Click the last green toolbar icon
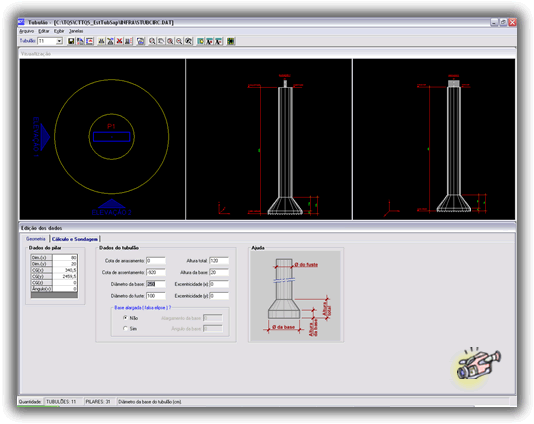 (231, 41)
